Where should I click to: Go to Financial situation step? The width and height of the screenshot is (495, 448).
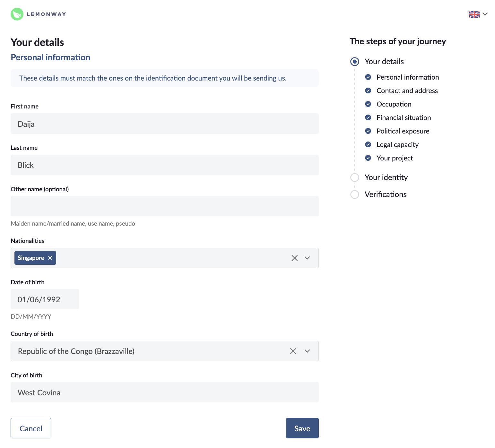click(x=404, y=117)
